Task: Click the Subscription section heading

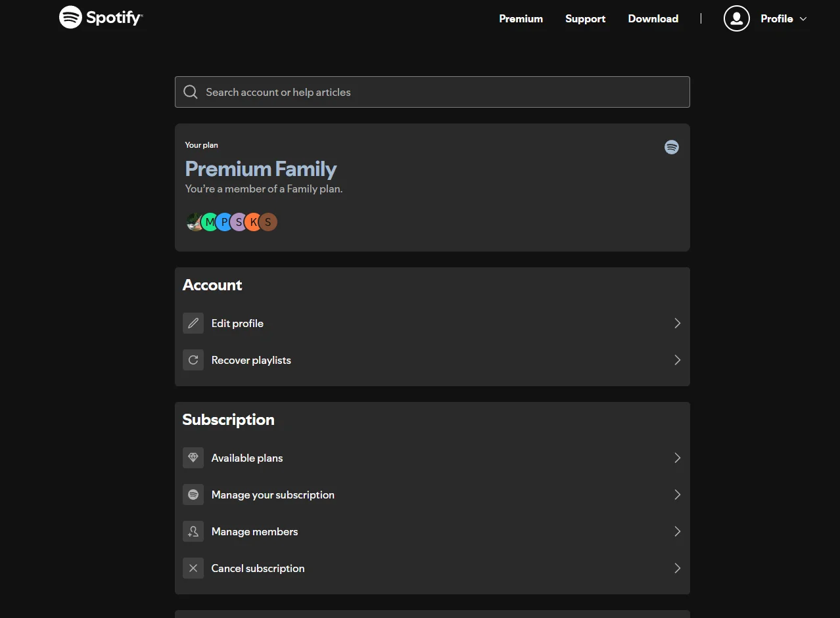Action: point(229,420)
